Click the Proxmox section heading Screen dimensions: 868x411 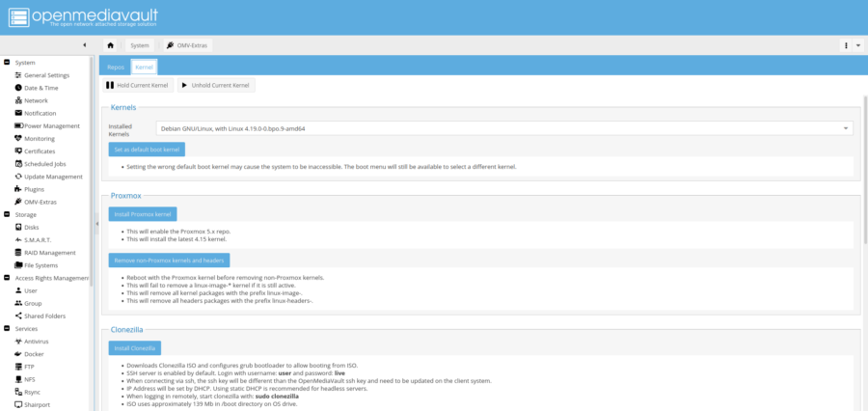125,195
